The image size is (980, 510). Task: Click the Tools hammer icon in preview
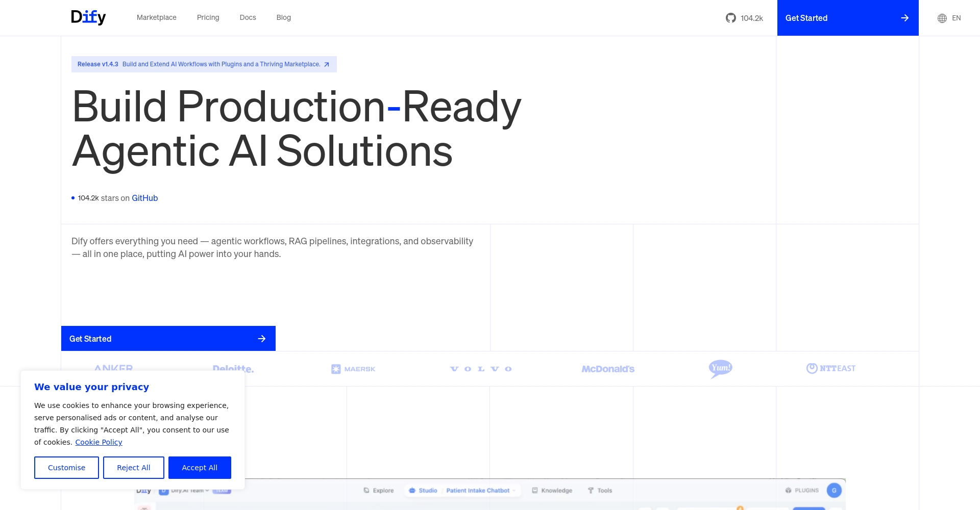tap(591, 491)
